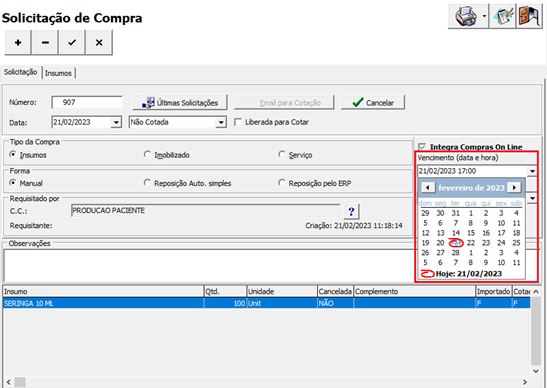
Task: Select the Imobilizado radio option
Action: click(x=147, y=154)
